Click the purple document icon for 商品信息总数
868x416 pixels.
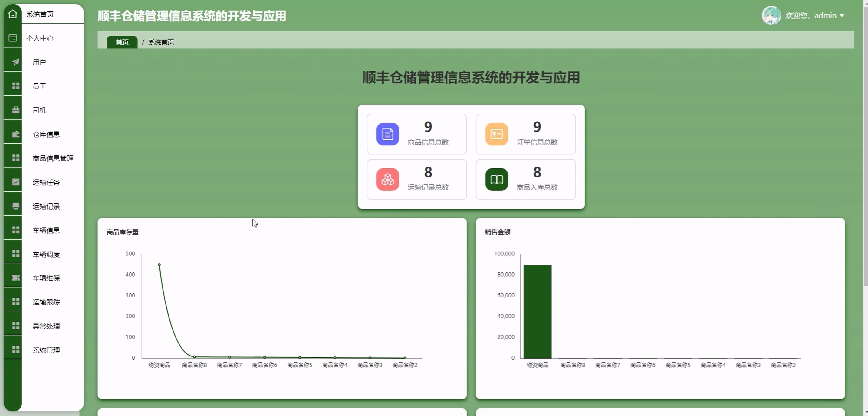[x=387, y=134]
